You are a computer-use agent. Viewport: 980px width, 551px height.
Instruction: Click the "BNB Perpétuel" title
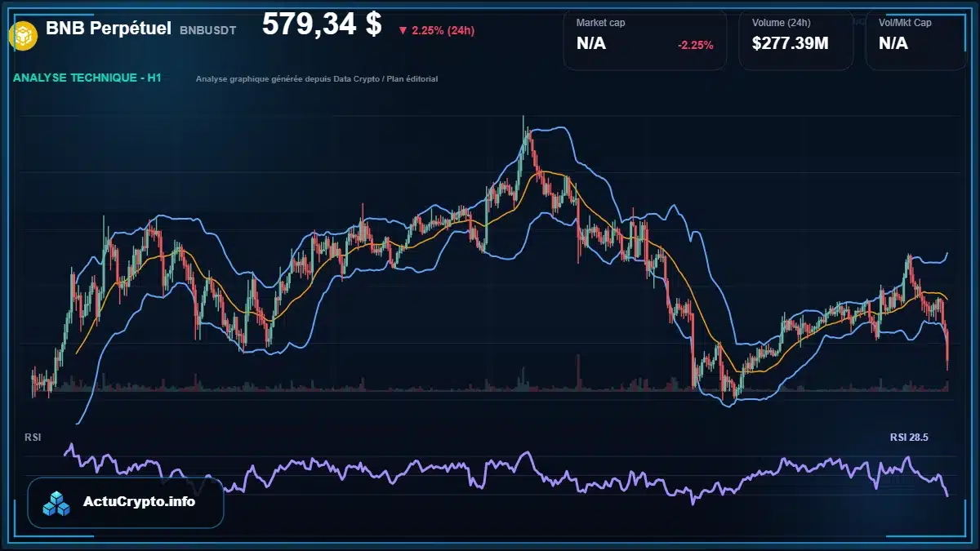pyautogui.click(x=109, y=29)
